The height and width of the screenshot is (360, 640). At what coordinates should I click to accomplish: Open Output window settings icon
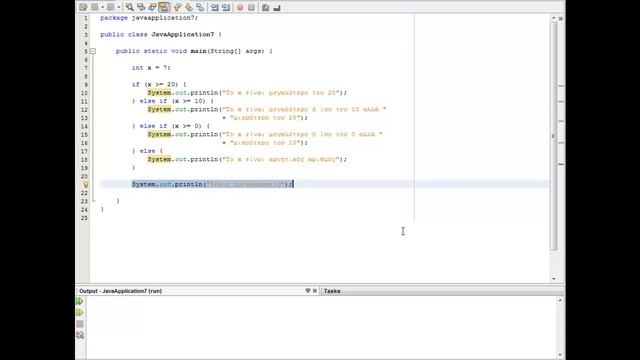pos(80,335)
